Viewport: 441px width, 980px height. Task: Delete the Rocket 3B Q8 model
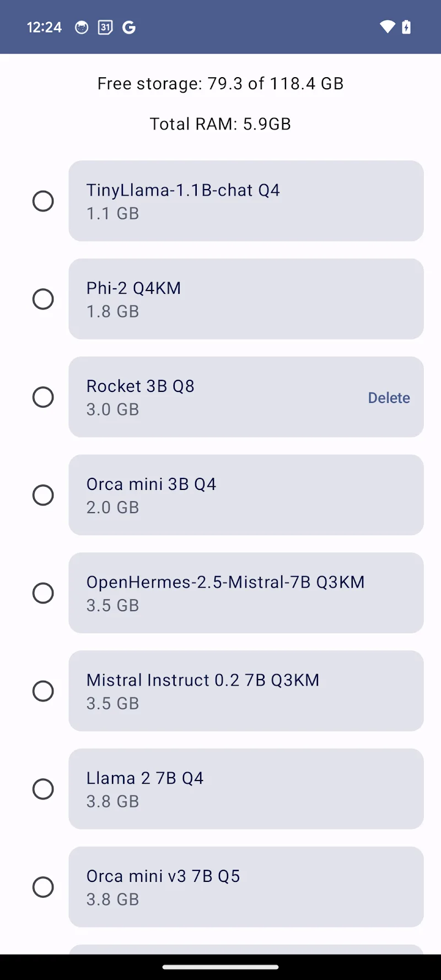(389, 398)
